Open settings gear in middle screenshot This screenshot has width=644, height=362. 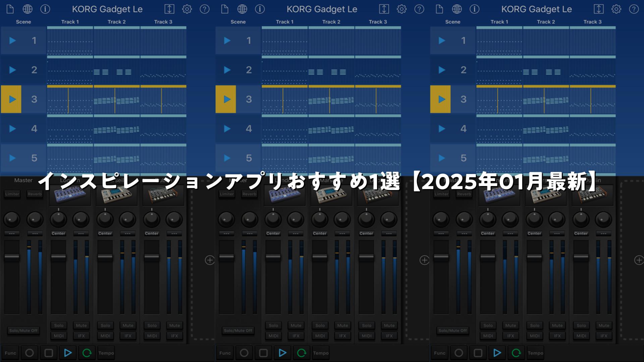(401, 9)
